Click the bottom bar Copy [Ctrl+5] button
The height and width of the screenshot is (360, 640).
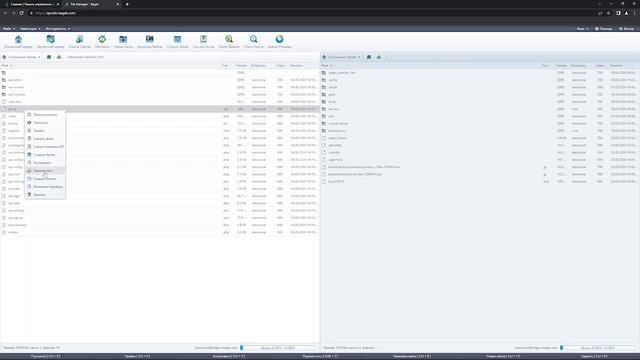[x=229, y=356]
